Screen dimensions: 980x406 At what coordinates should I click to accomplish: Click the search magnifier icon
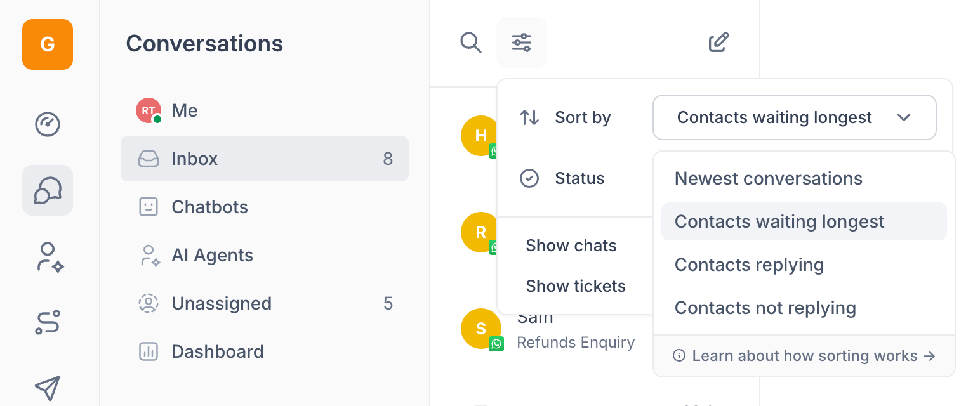click(x=471, y=43)
